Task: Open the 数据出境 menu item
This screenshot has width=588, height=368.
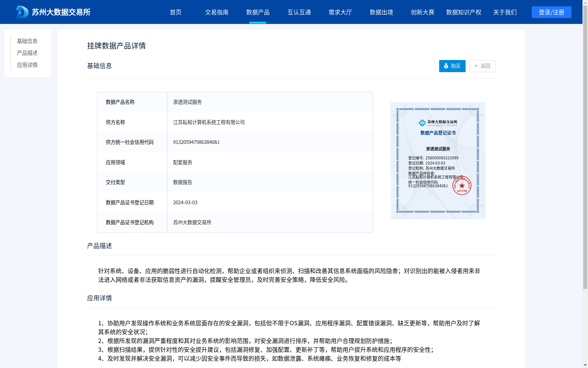Action: [381, 12]
